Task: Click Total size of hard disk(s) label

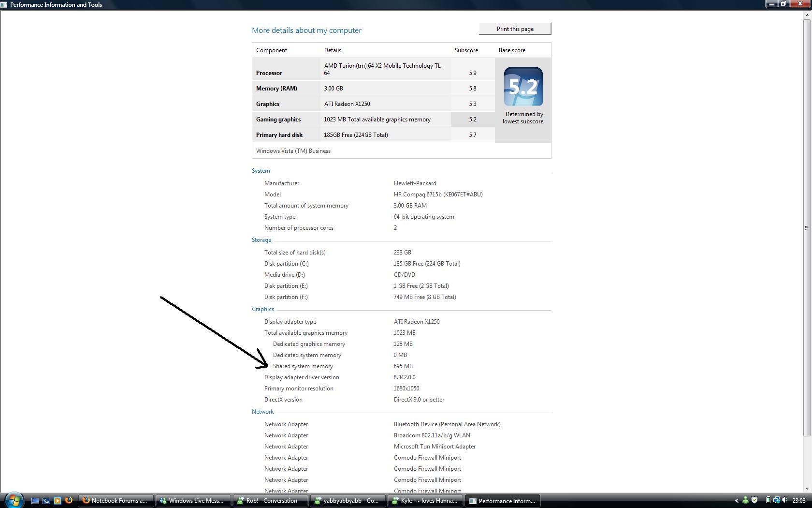Action: pos(295,253)
